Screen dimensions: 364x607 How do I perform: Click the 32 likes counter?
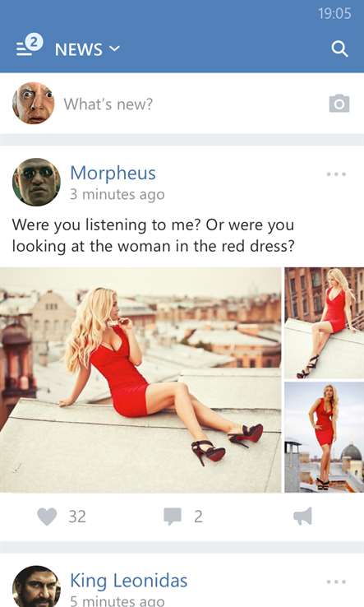click(77, 517)
